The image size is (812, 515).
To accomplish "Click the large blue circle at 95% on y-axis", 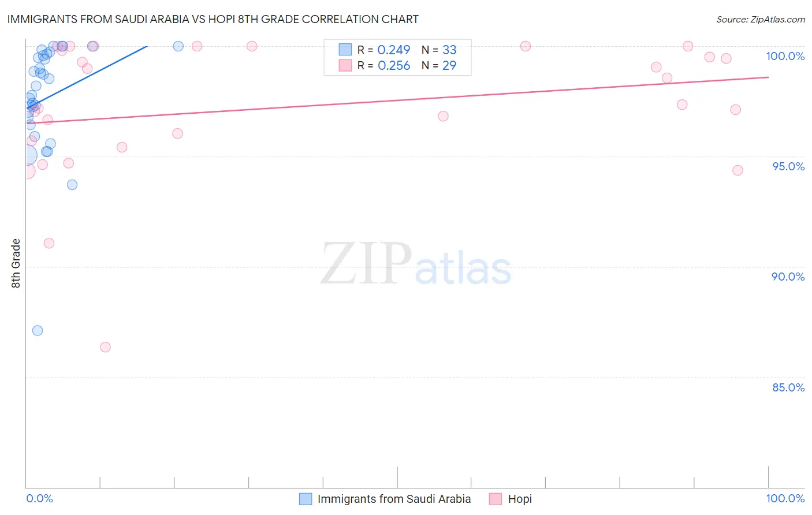I will click(27, 155).
